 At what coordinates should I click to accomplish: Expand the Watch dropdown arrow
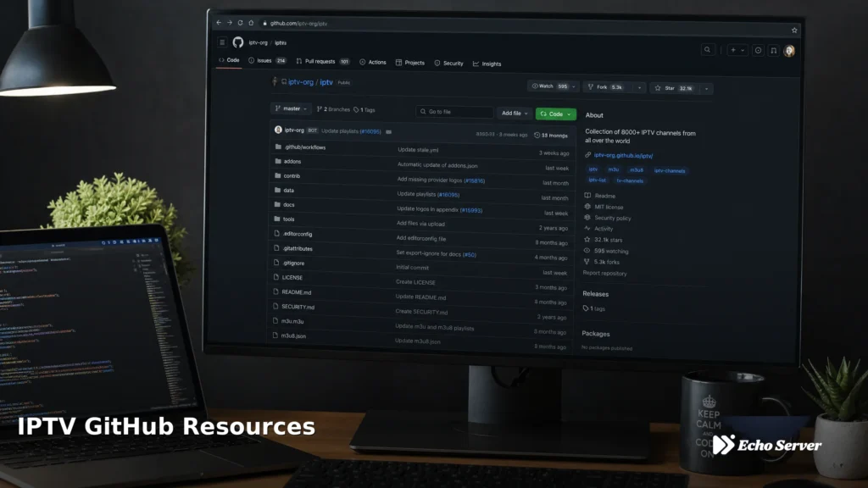click(x=574, y=87)
